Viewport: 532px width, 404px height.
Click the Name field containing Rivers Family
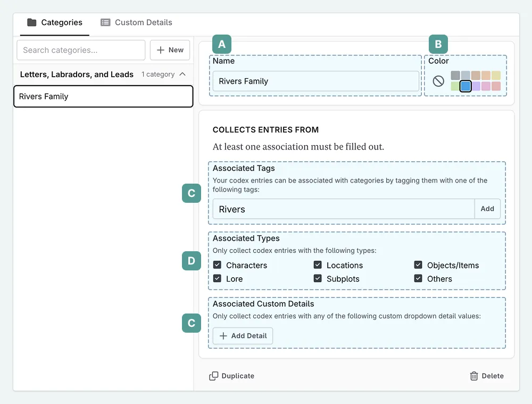click(x=315, y=81)
